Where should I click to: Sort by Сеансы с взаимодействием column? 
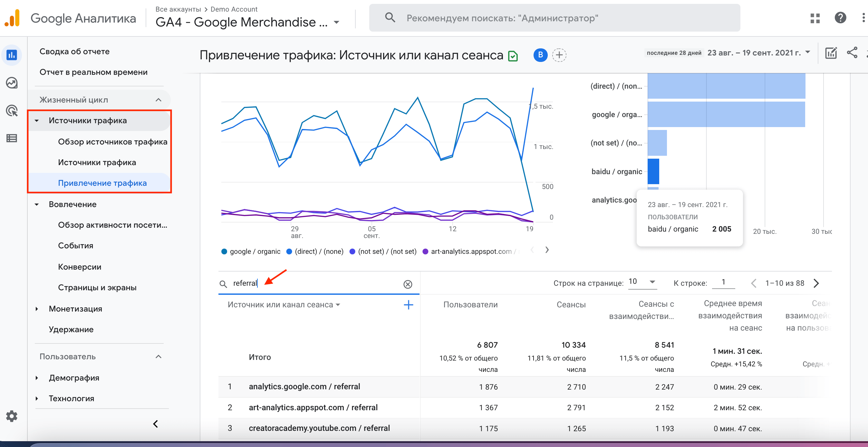click(641, 310)
